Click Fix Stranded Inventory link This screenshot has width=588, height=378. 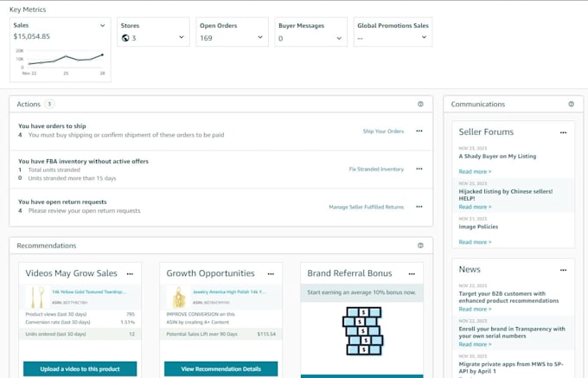[376, 170]
